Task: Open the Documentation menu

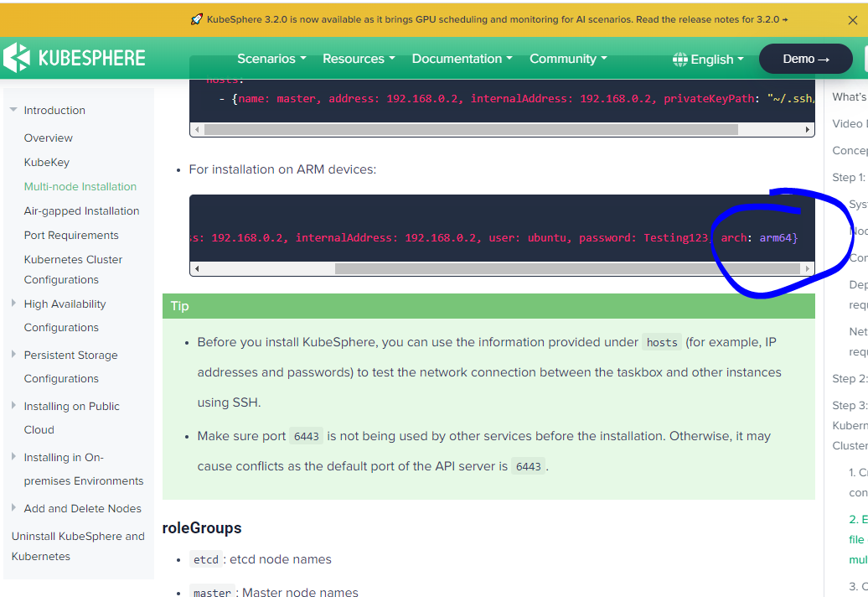Action: coord(462,59)
